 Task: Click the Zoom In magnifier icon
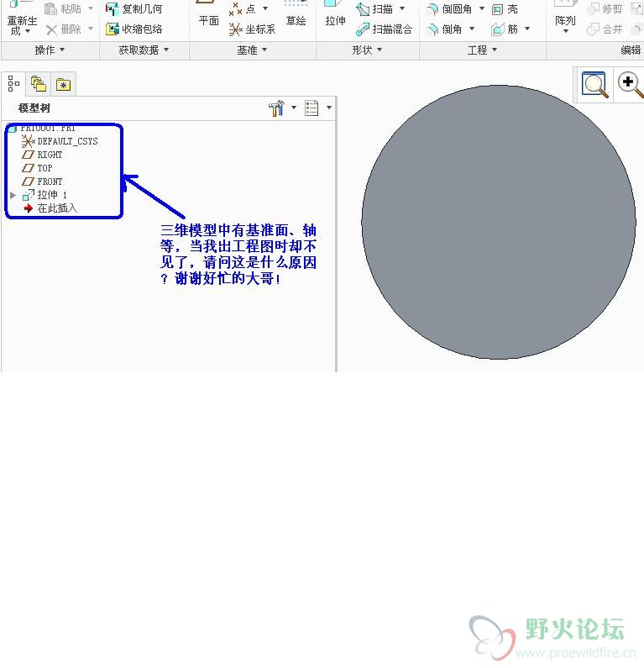pos(630,84)
